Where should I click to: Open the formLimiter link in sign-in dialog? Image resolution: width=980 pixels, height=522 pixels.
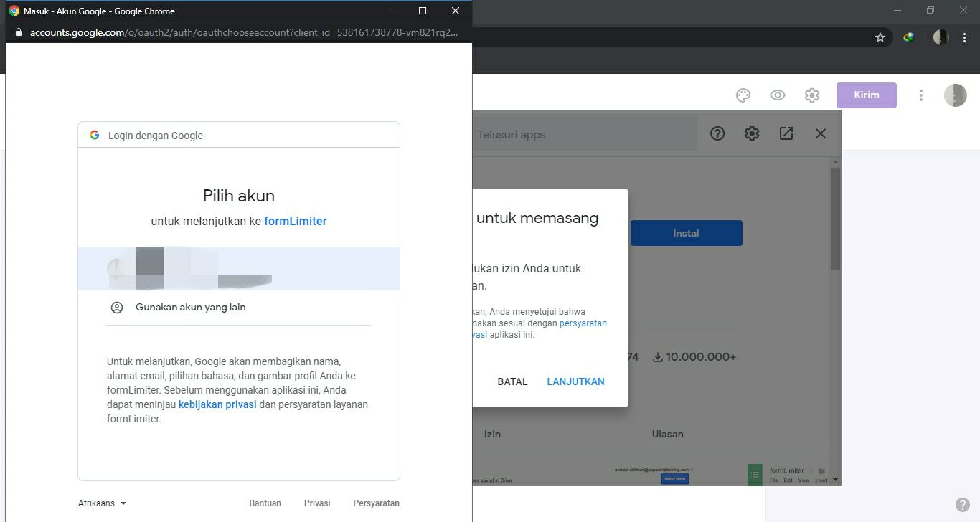(296, 221)
